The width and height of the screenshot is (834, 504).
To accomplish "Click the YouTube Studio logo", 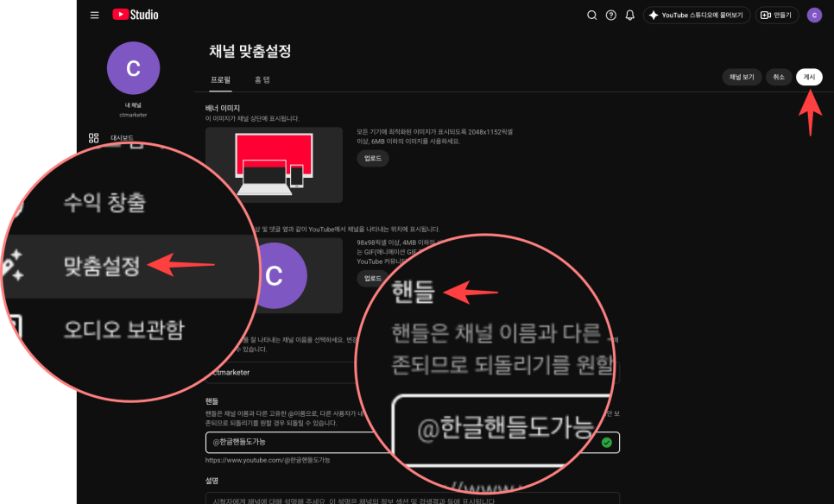I will pos(136,15).
